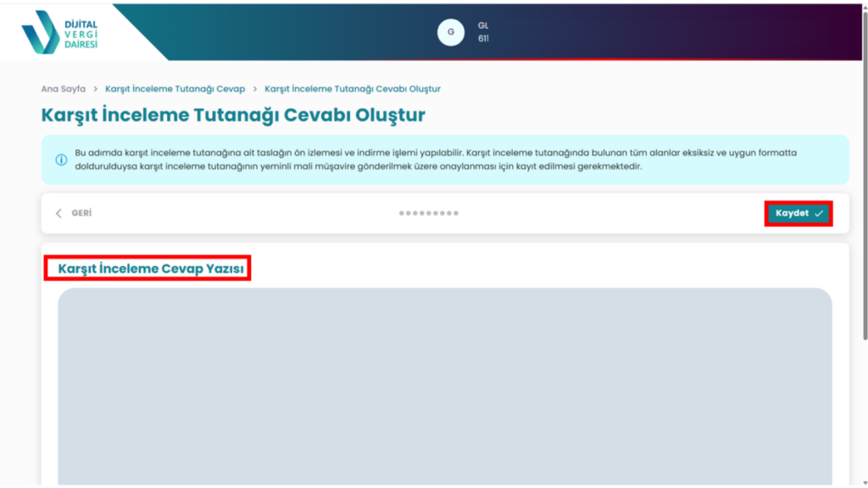Screen dimensions: 868x488
Task: Click the blue info icon in the notice
Action: coord(61,160)
